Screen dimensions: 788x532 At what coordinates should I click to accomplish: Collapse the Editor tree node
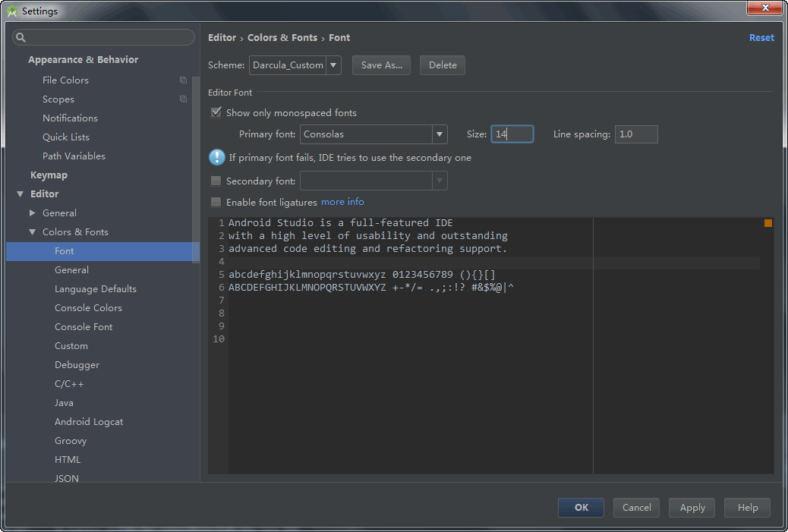pyautogui.click(x=20, y=194)
